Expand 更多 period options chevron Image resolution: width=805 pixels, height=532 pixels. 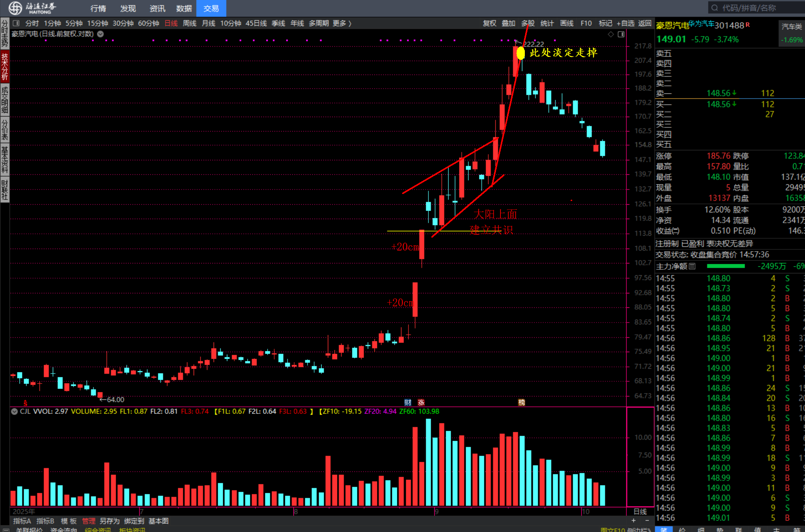point(350,23)
